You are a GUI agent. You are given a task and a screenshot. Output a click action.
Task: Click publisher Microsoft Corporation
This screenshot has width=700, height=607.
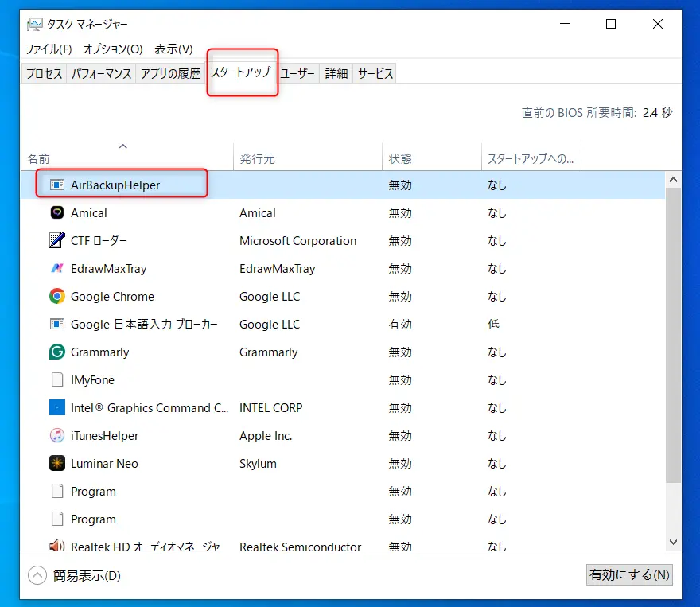pyautogui.click(x=297, y=240)
